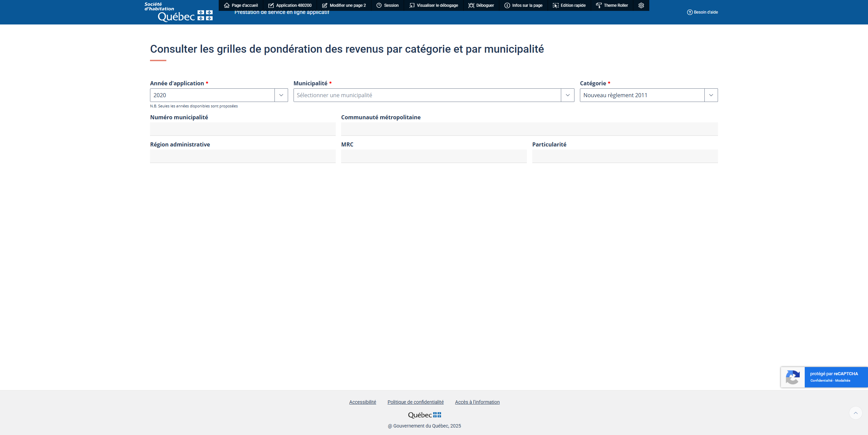Screen dimensions: 868x435
Task: Activate Edition rapide cursor icon
Action: [556, 5]
